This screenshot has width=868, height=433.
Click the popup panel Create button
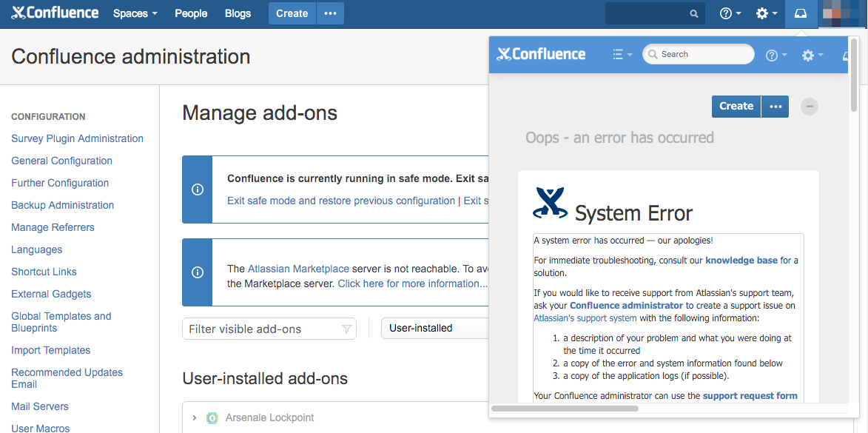point(736,107)
